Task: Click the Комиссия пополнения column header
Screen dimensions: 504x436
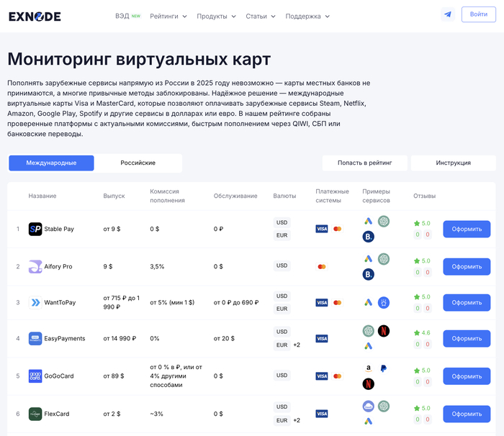Action: coord(167,196)
